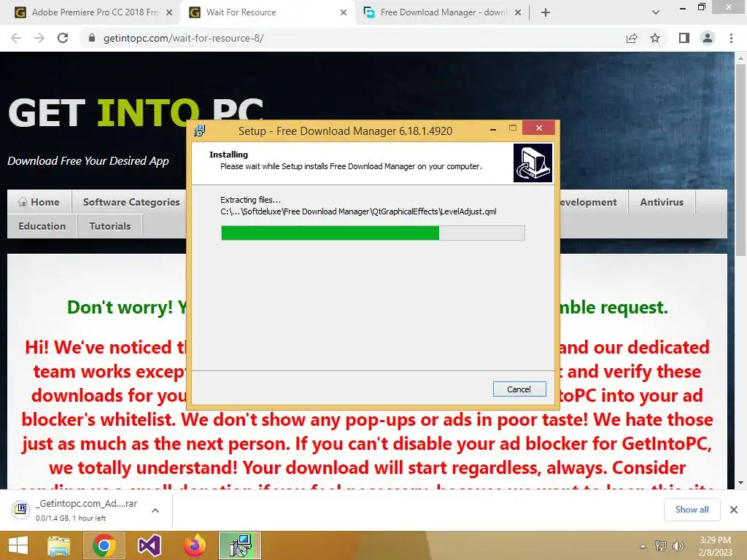Close the Adobe Premiere Pro tab

click(169, 12)
